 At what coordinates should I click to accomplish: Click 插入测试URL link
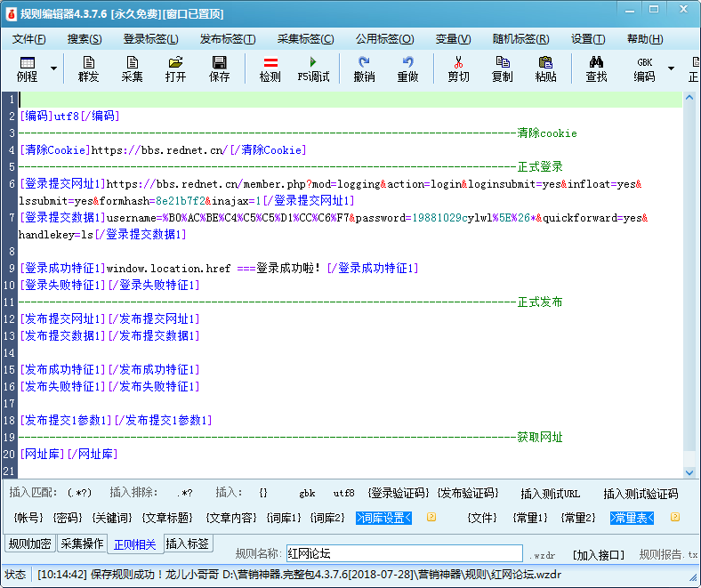click(x=550, y=494)
